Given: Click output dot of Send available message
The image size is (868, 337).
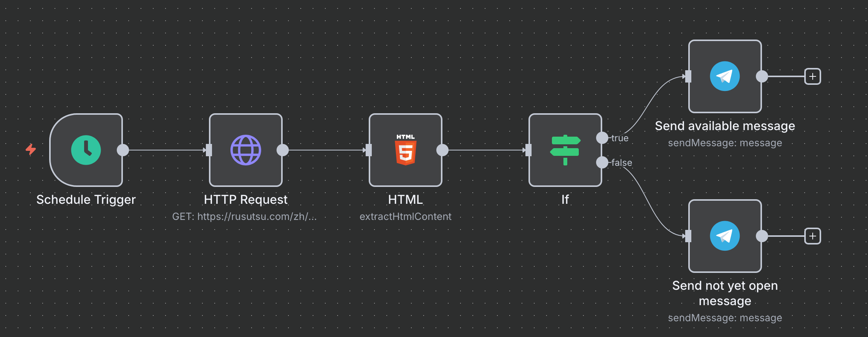Looking at the screenshot, I should [762, 76].
